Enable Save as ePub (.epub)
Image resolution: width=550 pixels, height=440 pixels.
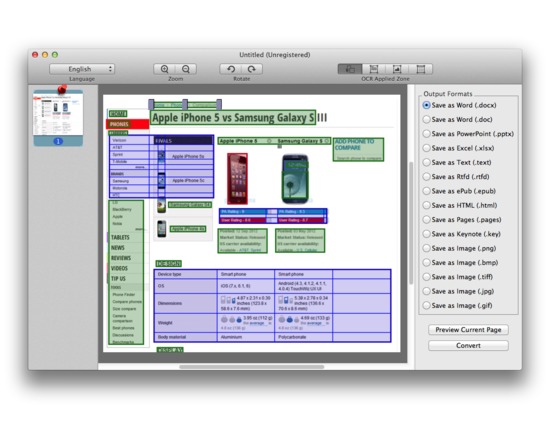459,191
